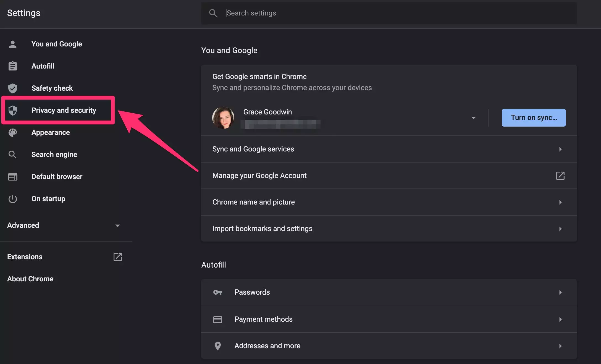Screen dimensions: 601x364
Task: Click the person icon beside You and Google
Action: 13,44
